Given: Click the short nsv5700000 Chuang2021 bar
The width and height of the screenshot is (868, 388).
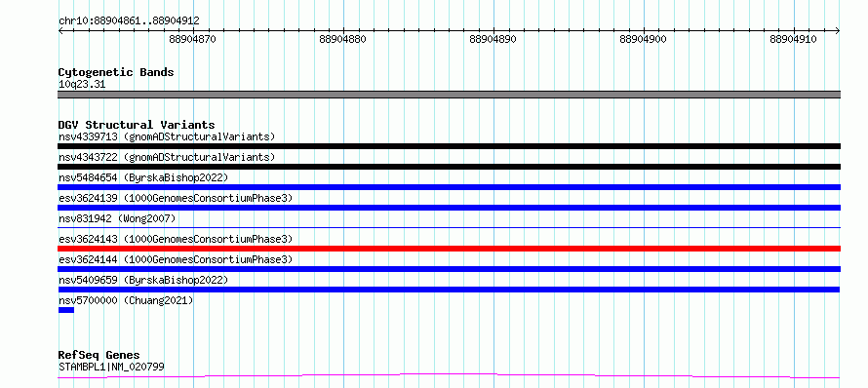Looking at the screenshot, I should click(x=66, y=310).
